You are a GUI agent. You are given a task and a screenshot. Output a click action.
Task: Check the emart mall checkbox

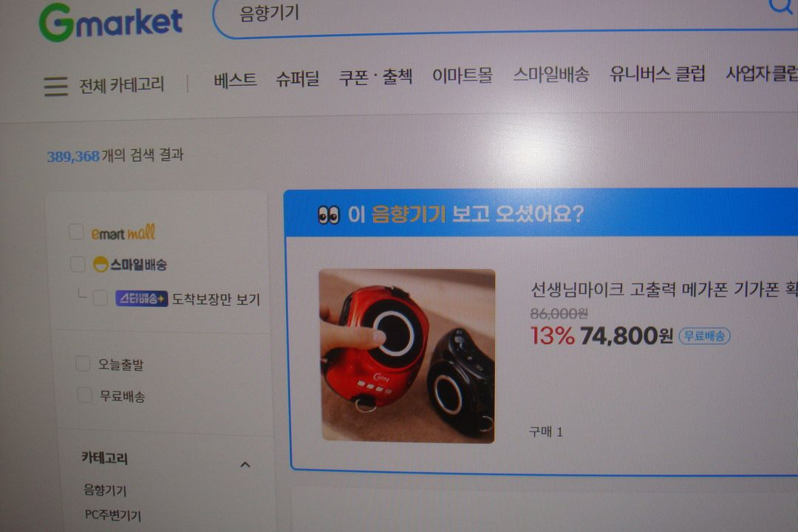(x=76, y=231)
